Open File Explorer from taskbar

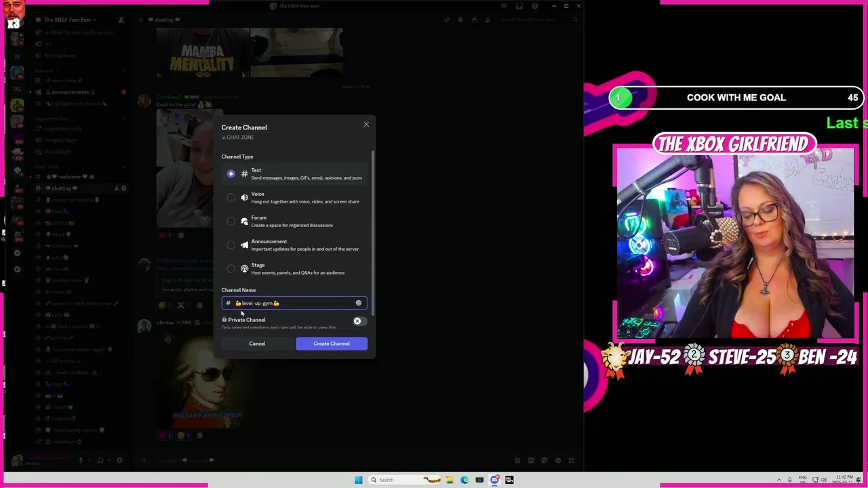tap(450, 480)
